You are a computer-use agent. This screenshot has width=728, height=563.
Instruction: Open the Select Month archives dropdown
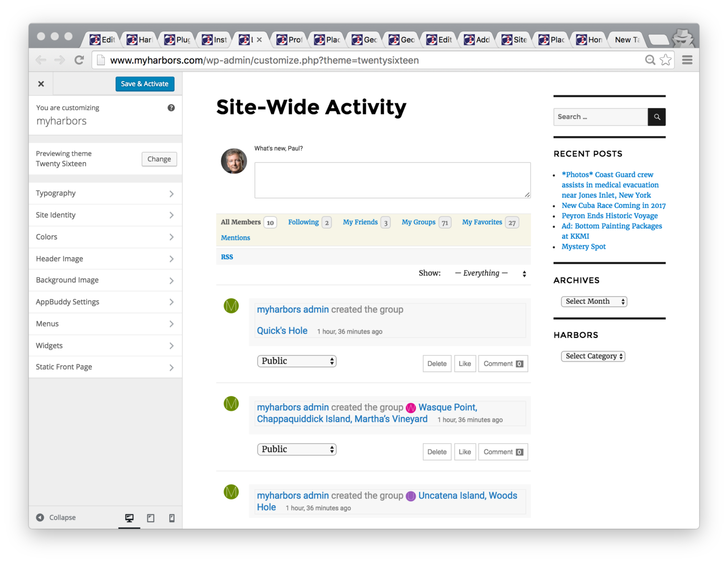[594, 301]
